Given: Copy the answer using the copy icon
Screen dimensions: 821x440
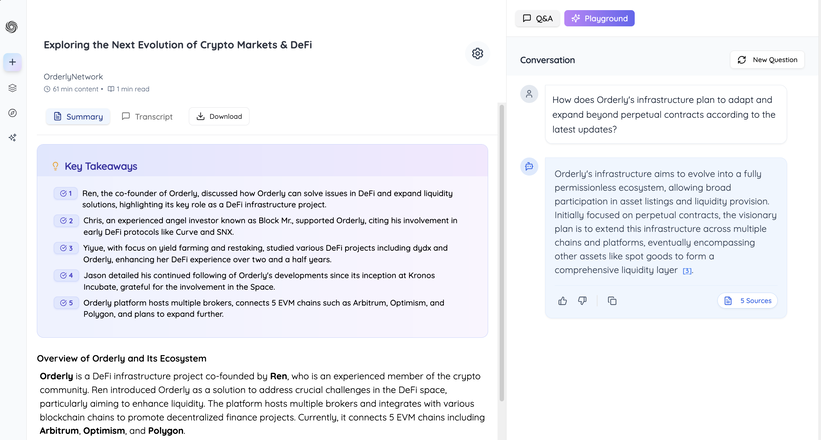Looking at the screenshot, I should pos(612,300).
